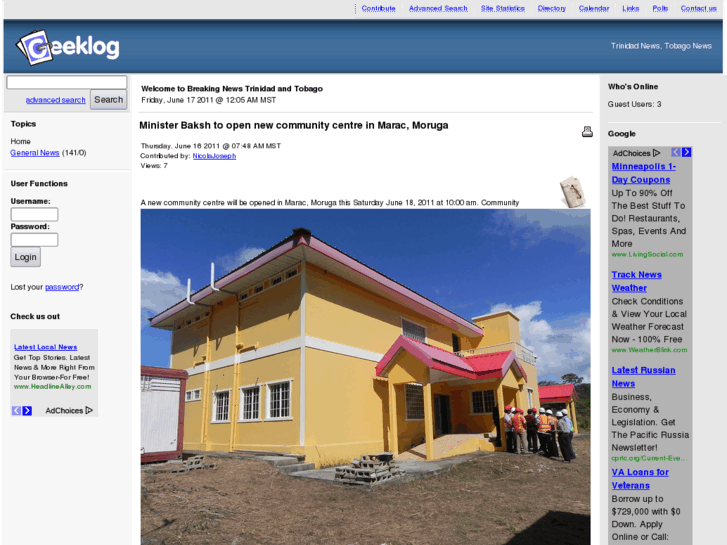
Task: Focus the Username input field
Action: [x=34, y=214]
